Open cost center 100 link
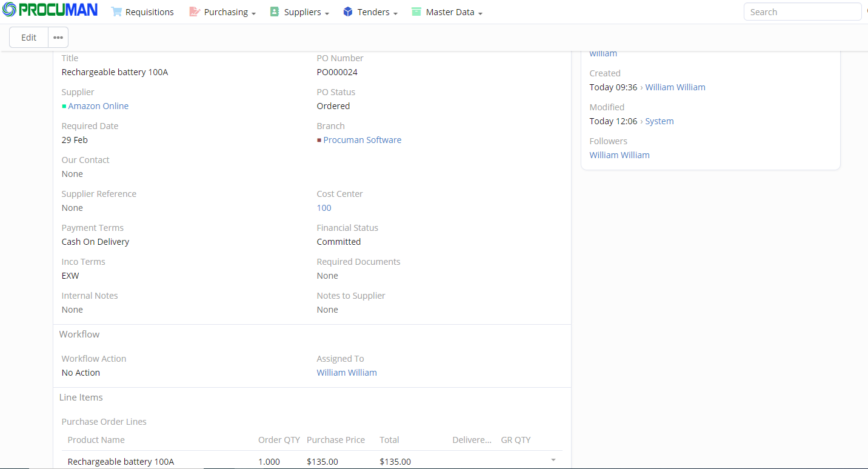This screenshot has height=469, width=868. pyautogui.click(x=324, y=208)
